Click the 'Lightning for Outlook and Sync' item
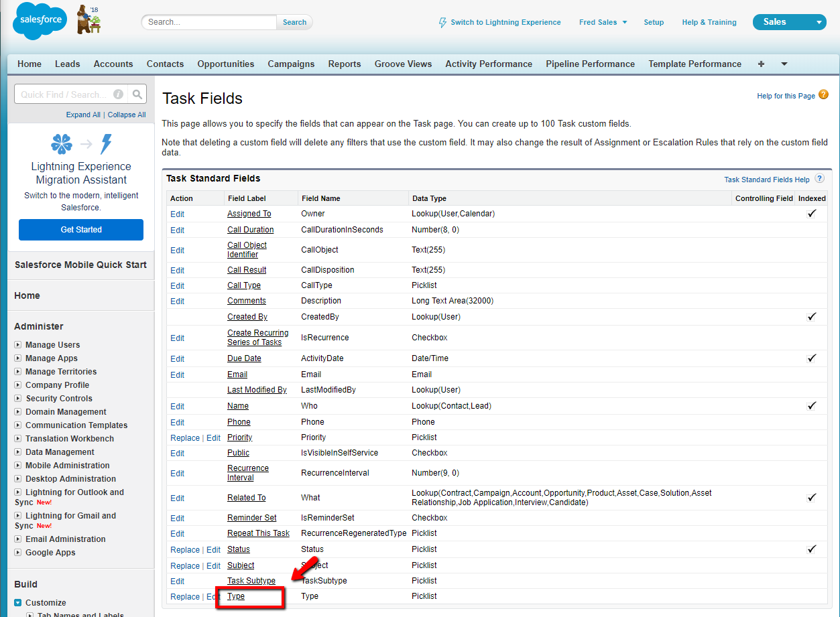The image size is (840, 617). coord(69,497)
